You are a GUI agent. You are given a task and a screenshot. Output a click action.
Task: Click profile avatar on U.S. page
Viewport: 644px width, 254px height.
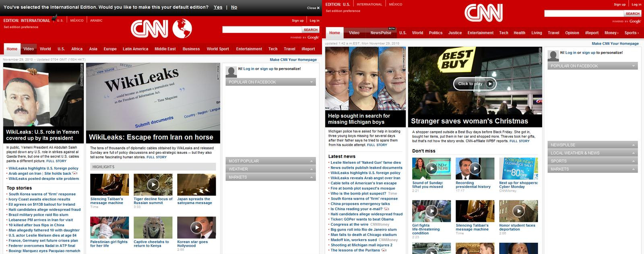(553, 56)
